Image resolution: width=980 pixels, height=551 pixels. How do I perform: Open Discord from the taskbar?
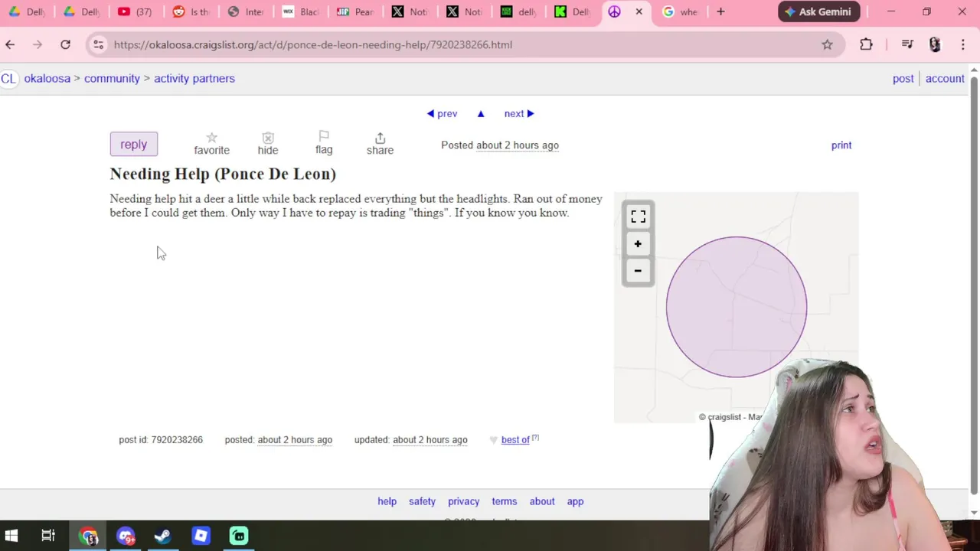[x=126, y=536]
